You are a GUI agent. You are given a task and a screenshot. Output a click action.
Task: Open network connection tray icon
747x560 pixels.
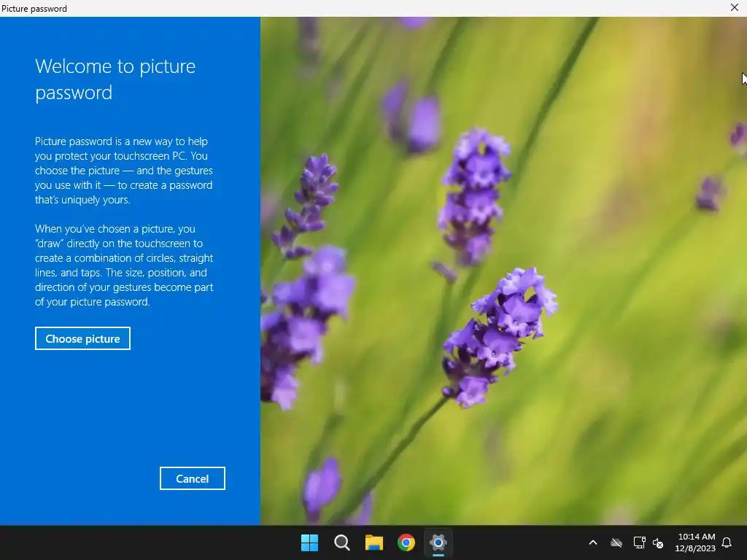639,542
